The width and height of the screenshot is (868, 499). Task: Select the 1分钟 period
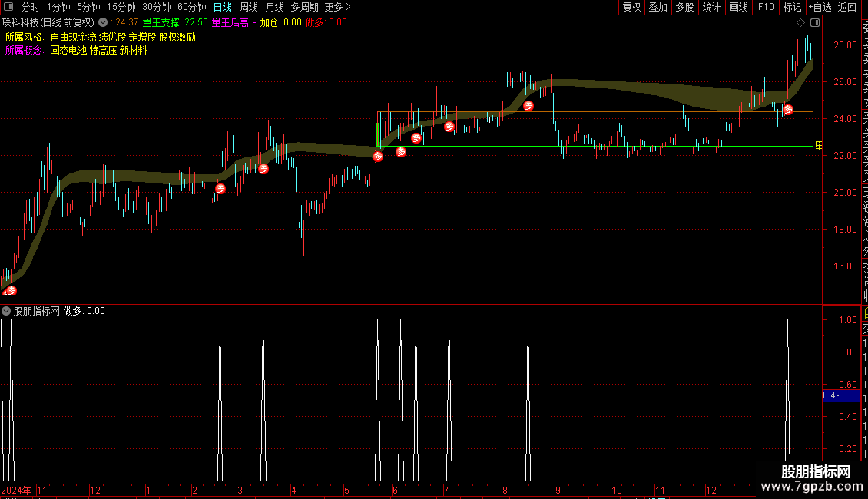tap(58, 7)
